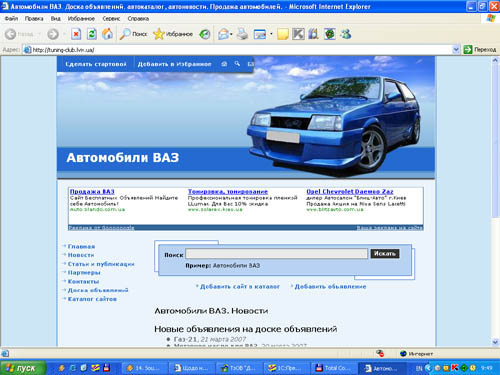
Task: Click the blocked content icon in status bar
Action: tap(380, 354)
